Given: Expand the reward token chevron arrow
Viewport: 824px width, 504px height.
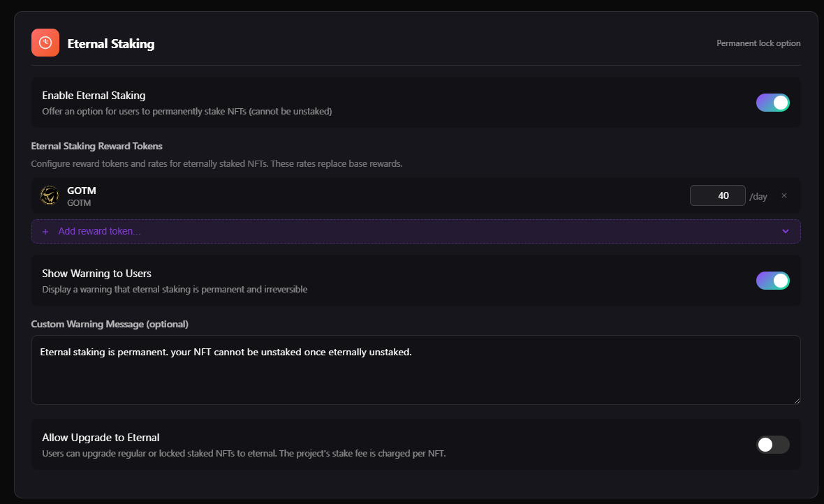Looking at the screenshot, I should point(786,232).
